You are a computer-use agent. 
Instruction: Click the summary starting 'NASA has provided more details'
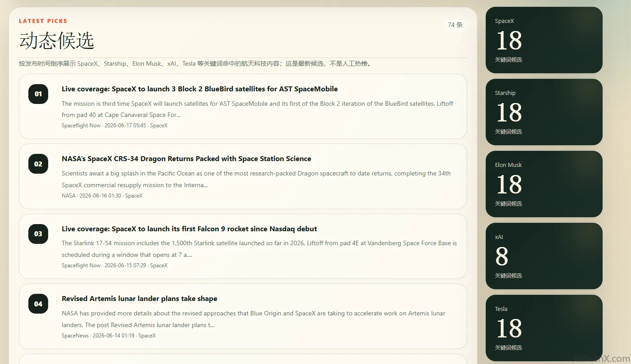click(x=253, y=319)
